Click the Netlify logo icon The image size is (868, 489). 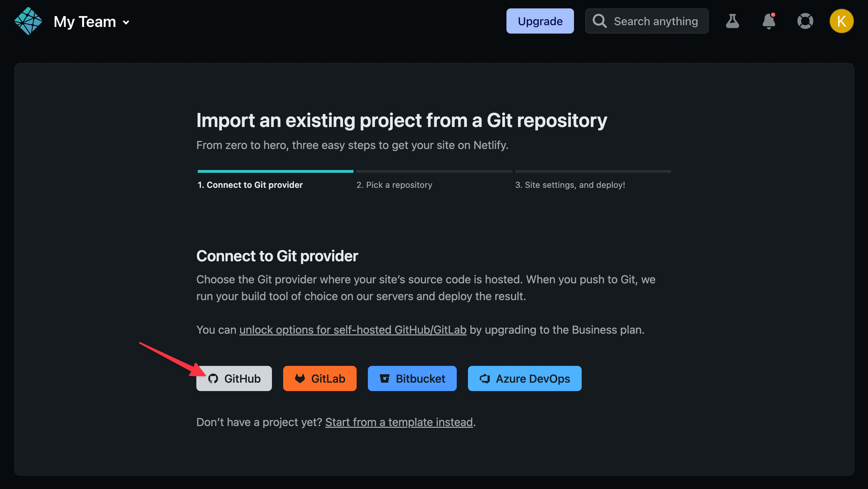click(28, 21)
